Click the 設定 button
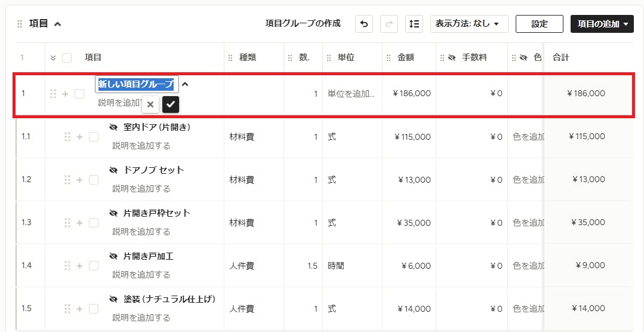 point(540,24)
